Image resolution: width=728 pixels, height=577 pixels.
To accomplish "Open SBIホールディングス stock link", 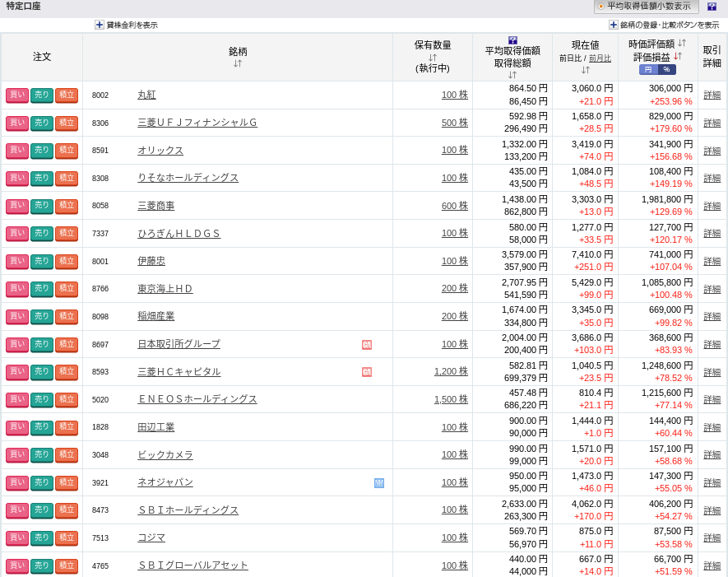I will (188, 510).
